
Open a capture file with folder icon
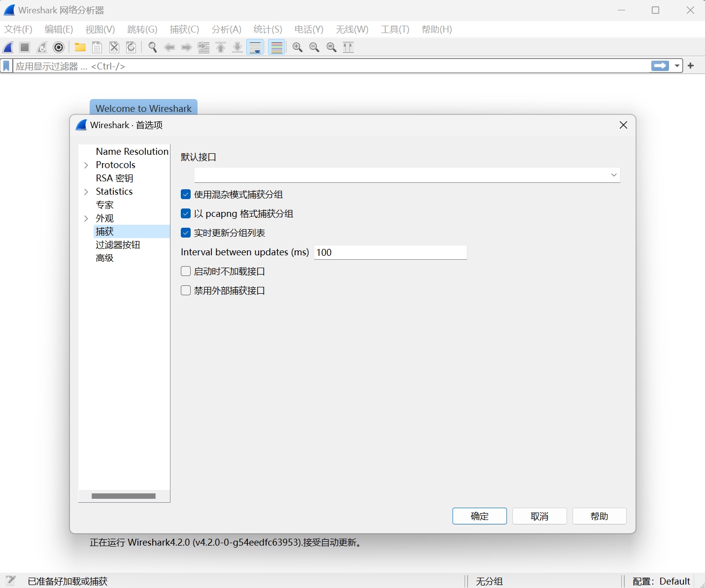pos(80,47)
